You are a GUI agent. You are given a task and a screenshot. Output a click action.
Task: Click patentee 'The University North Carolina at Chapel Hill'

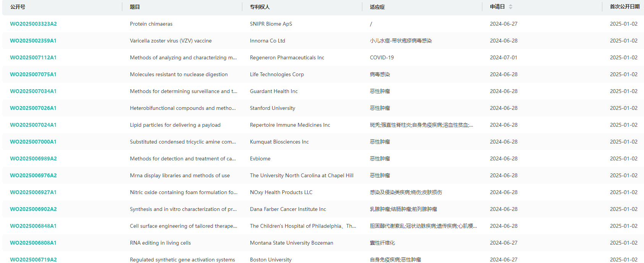302,175
